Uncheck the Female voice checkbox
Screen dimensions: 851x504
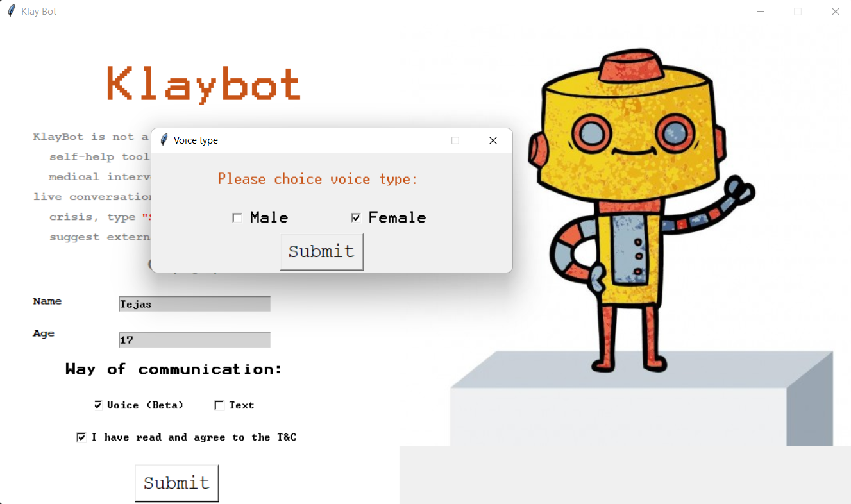(356, 217)
